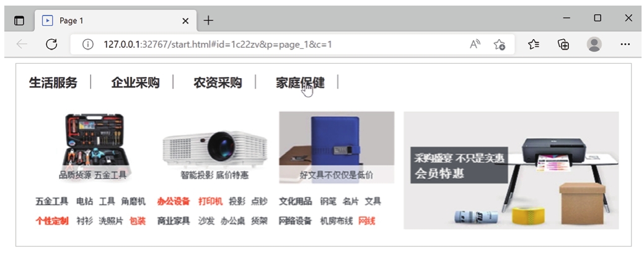This screenshot has width=644, height=253.
Task: Click the 打印机 red link
Action: tap(210, 202)
